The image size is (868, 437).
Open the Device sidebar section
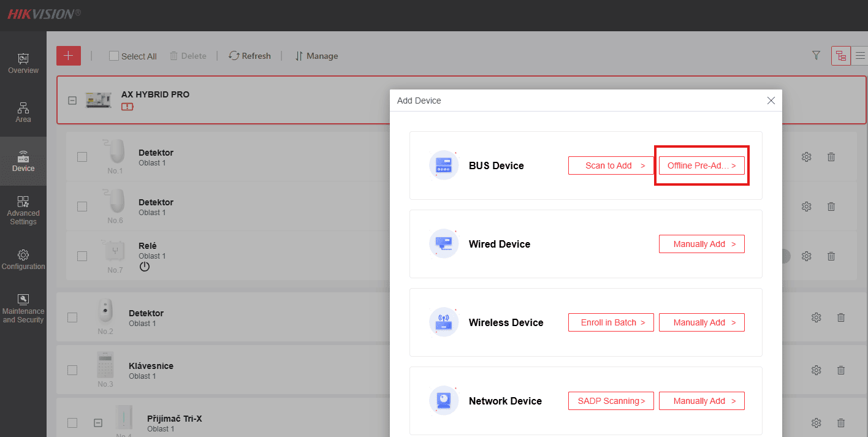[23, 161]
